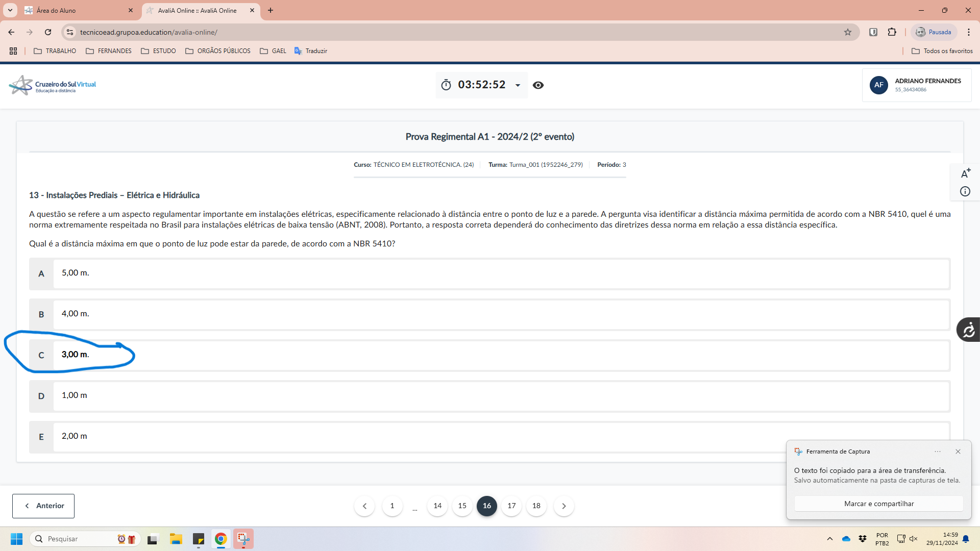Jump to question page 17

(511, 506)
